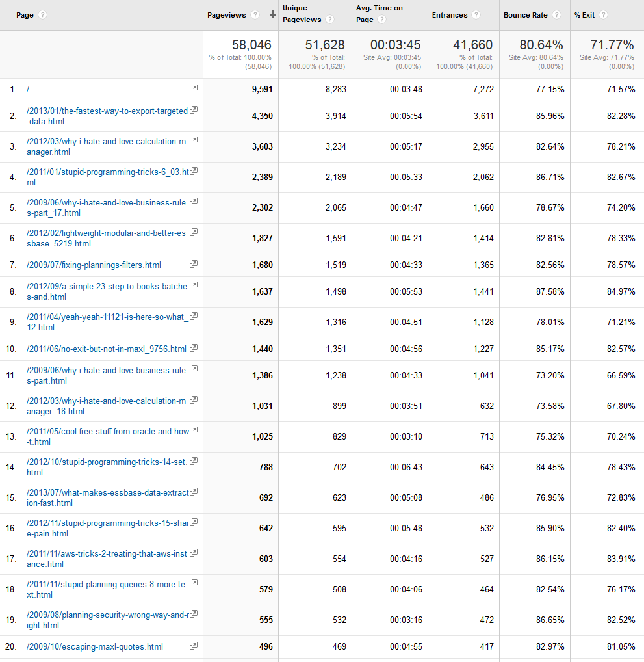Open help icon next to Page header
644x662 pixels.
tap(43, 15)
